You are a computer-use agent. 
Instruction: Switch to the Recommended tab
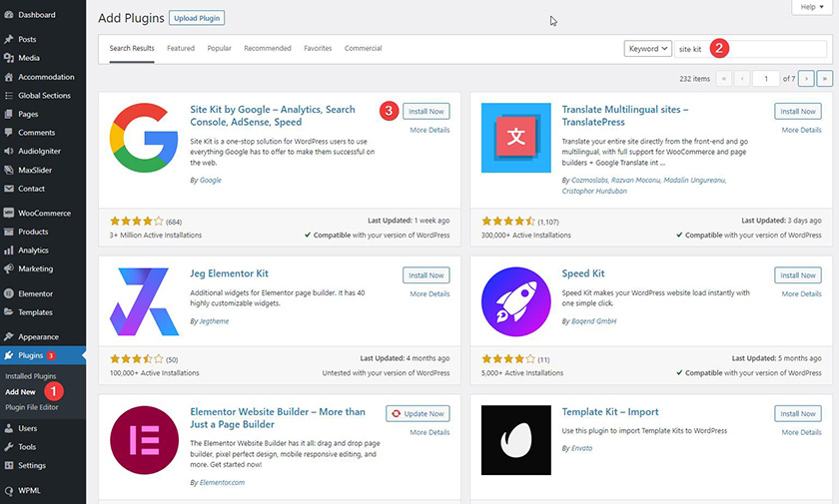coord(268,48)
